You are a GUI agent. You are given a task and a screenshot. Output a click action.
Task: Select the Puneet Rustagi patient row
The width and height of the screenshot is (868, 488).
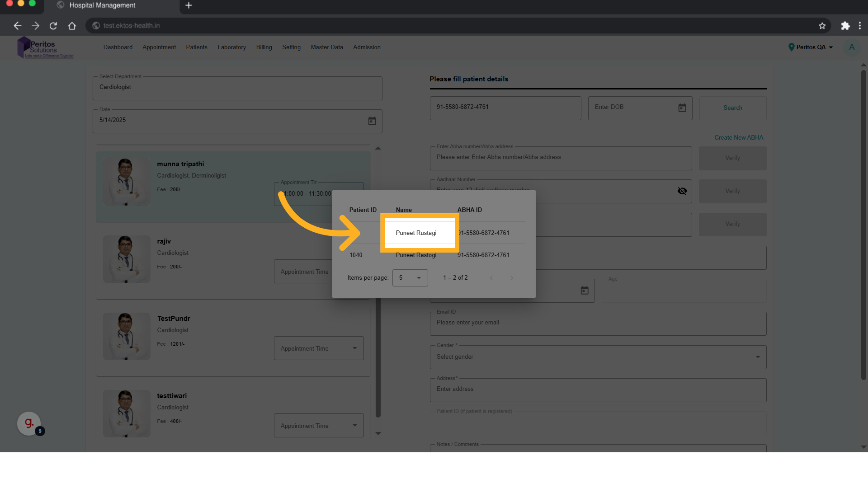416,233
